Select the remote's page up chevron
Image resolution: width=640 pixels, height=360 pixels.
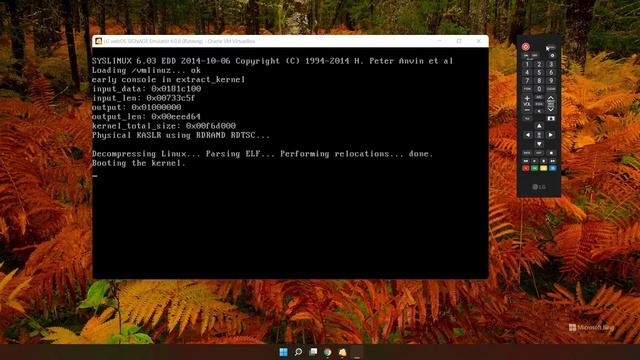pyautogui.click(x=551, y=98)
